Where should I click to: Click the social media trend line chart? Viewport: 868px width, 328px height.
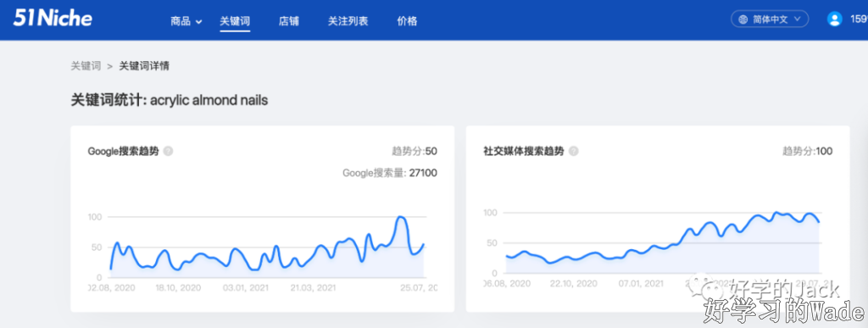point(663,243)
